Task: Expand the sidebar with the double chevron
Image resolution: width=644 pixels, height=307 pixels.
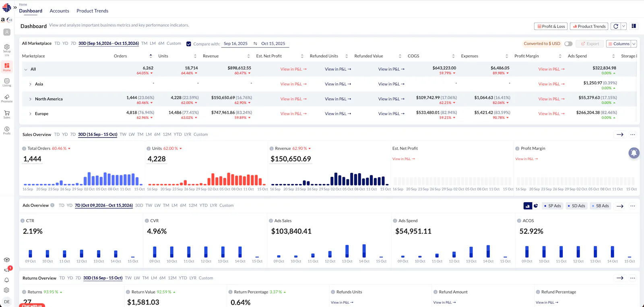Action: click(15, 7)
